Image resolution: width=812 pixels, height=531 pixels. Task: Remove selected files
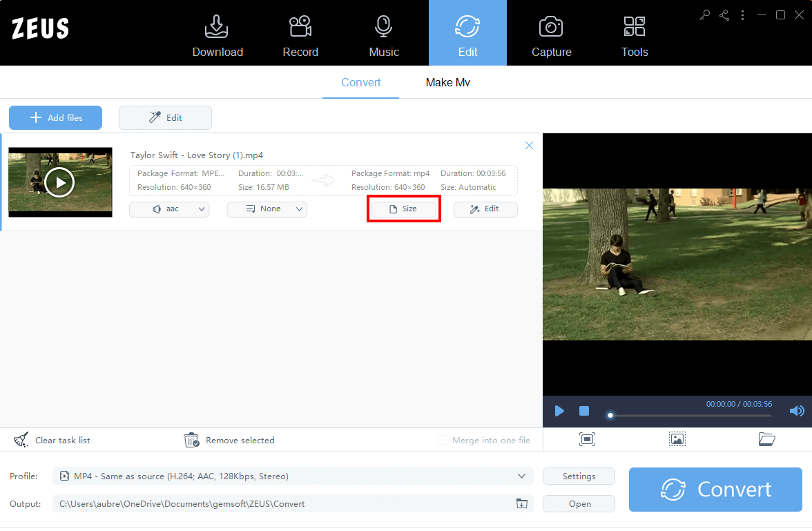[229, 441]
